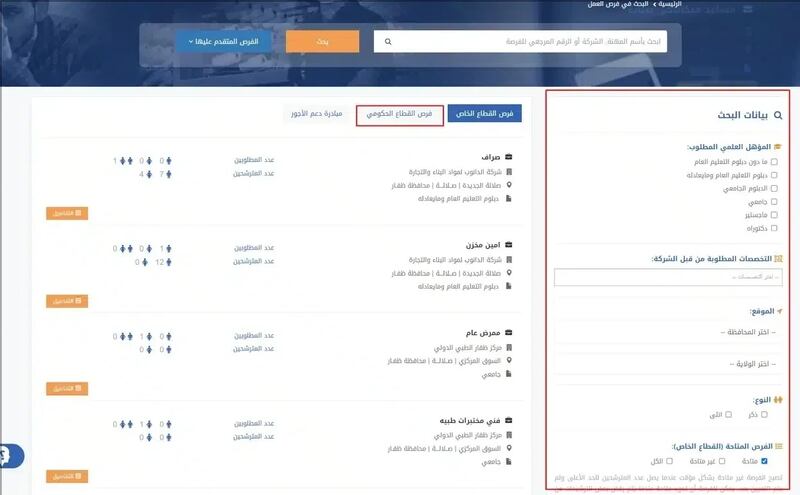Image resolution: width=800 pixels, height=495 pixels.
Task: Click the briefcase icon next to امين مخزن
Action: click(x=508, y=245)
